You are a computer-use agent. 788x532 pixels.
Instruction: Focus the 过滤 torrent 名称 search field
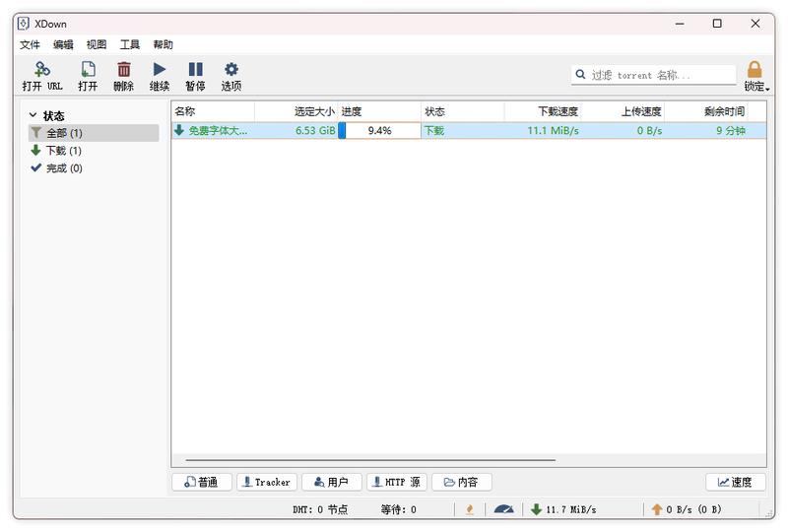pyautogui.click(x=654, y=75)
